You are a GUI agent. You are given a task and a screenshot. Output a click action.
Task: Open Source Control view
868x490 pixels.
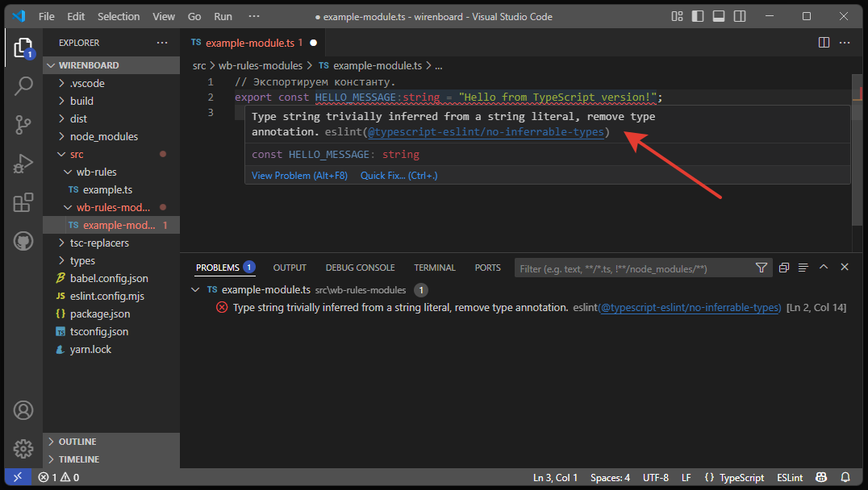pos(23,125)
